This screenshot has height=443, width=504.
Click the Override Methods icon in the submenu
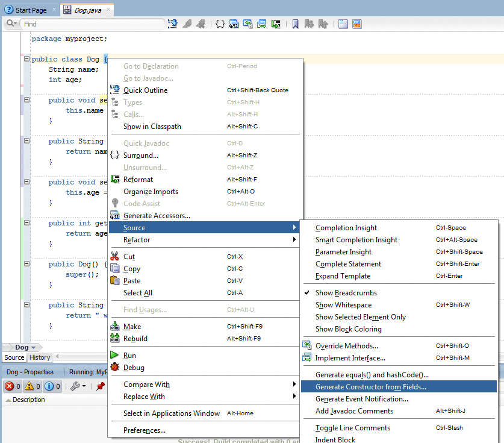pyautogui.click(x=307, y=345)
